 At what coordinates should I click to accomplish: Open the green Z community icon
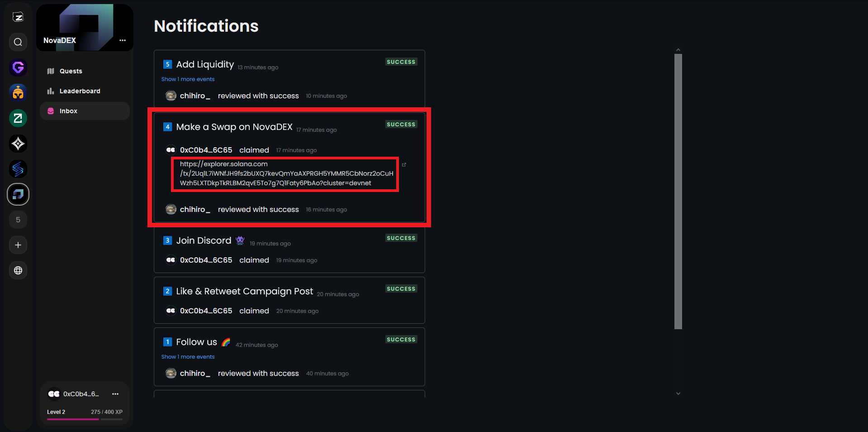click(x=18, y=118)
